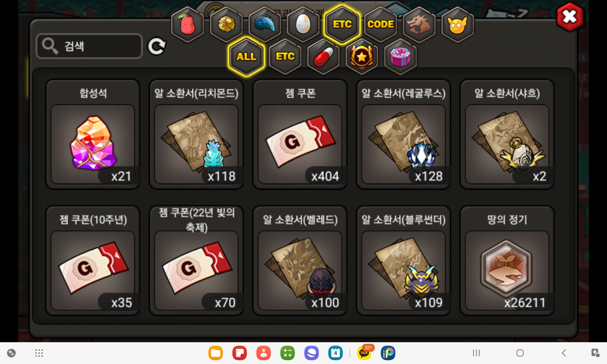This screenshot has width=607, height=364.
Task: Filter by red capsule pill items
Action: click(324, 57)
